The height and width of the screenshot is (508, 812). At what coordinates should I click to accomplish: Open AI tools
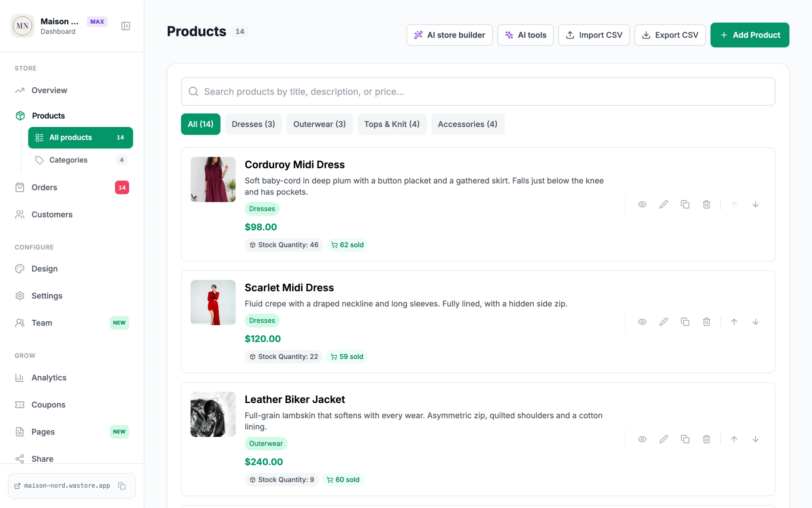pos(525,35)
